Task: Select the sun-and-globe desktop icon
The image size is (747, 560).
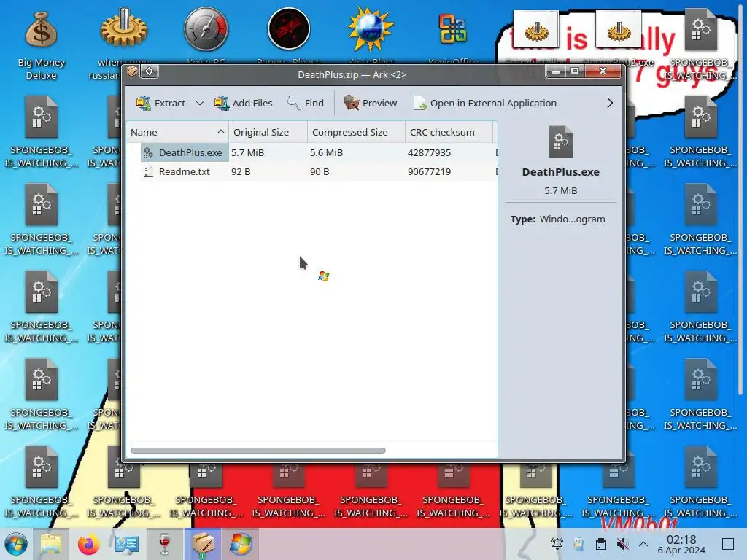Action: pyautogui.click(x=371, y=29)
